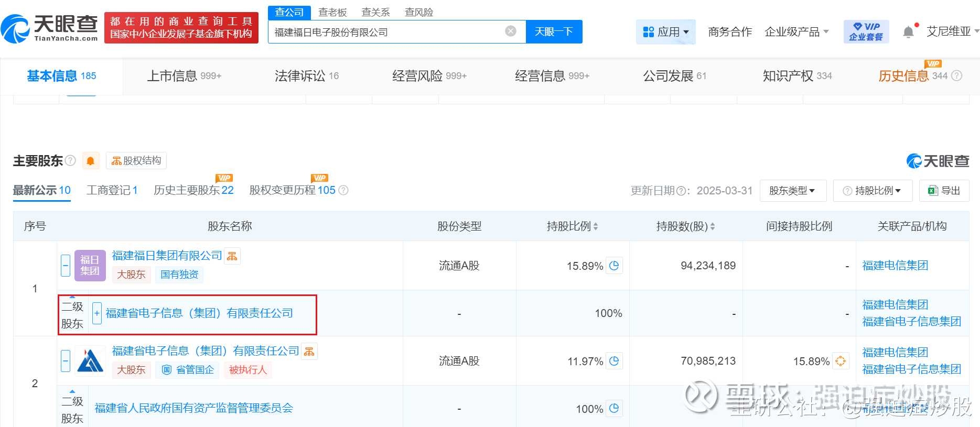The width and height of the screenshot is (980, 427).
Task: Collapse shareholder row 2 with minus button
Action: click(x=66, y=361)
